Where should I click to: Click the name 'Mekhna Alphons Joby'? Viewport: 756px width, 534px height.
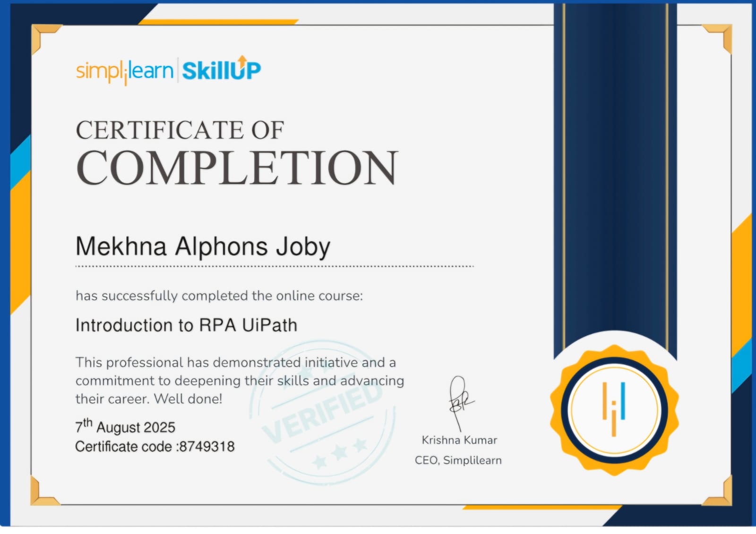point(203,246)
